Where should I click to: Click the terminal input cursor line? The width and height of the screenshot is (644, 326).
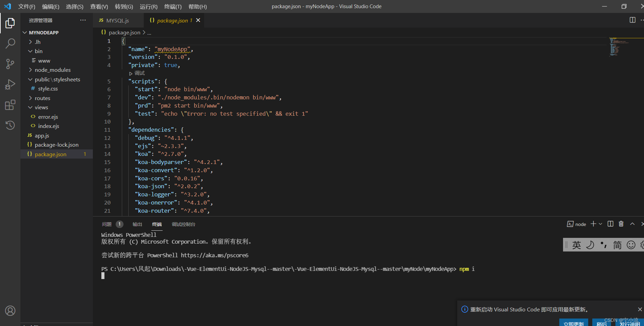103,276
